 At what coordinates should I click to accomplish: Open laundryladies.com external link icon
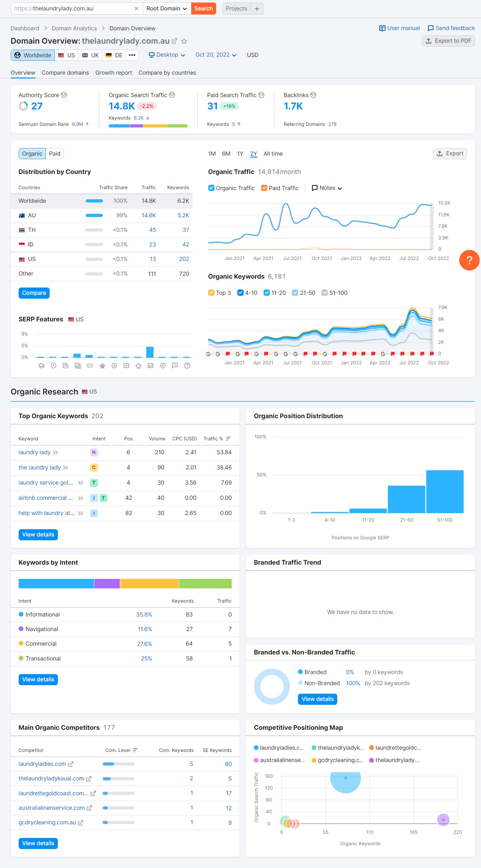(71, 764)
